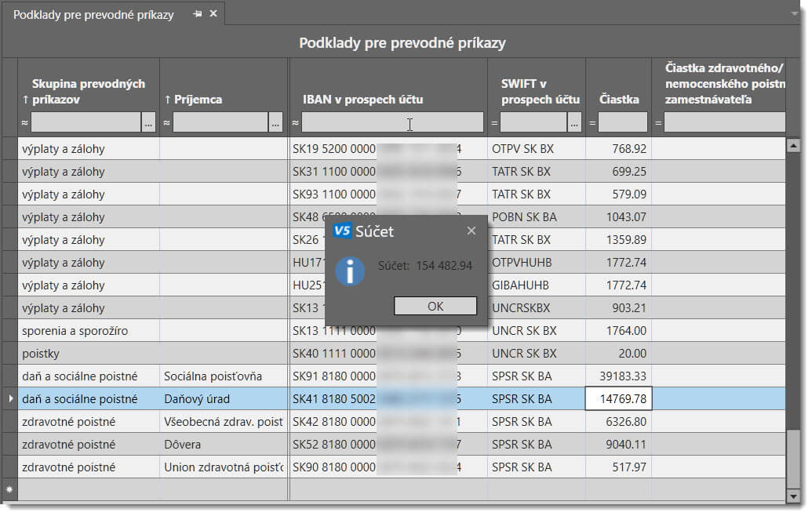This screenshot has width=812, height=516.
Task: Select the OTPVHUHB SWIFT cell
Action: 537,263
